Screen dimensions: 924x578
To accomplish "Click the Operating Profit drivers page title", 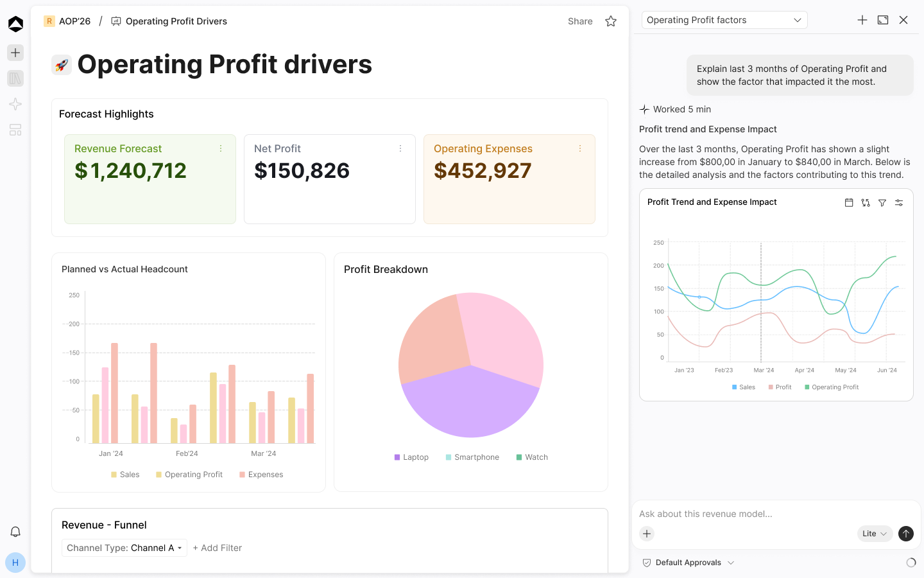I will pos(225,65).
